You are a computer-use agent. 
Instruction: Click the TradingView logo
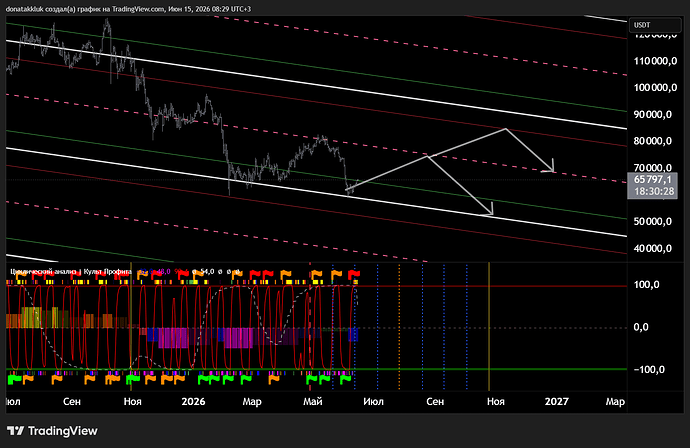[x=52, y=431]
